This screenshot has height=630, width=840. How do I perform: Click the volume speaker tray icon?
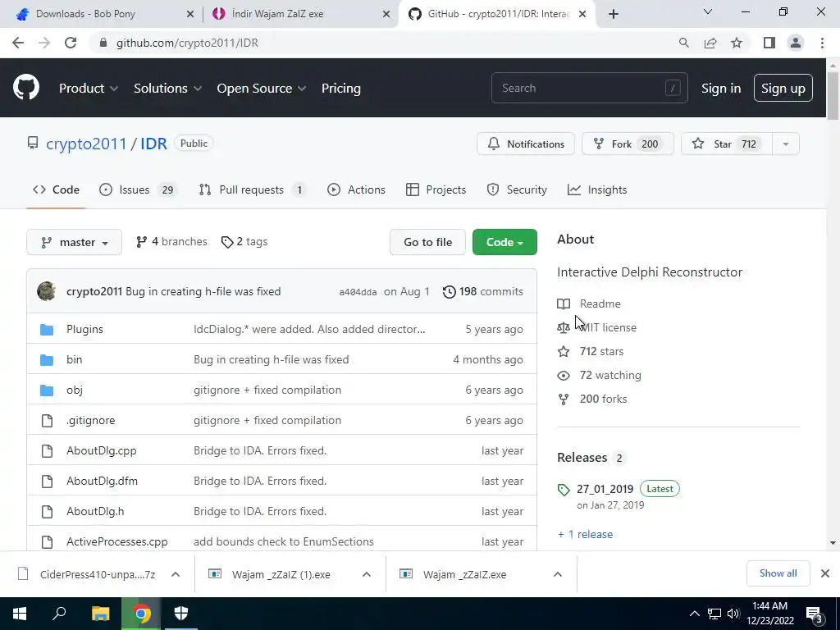click(x=733, y=614)
